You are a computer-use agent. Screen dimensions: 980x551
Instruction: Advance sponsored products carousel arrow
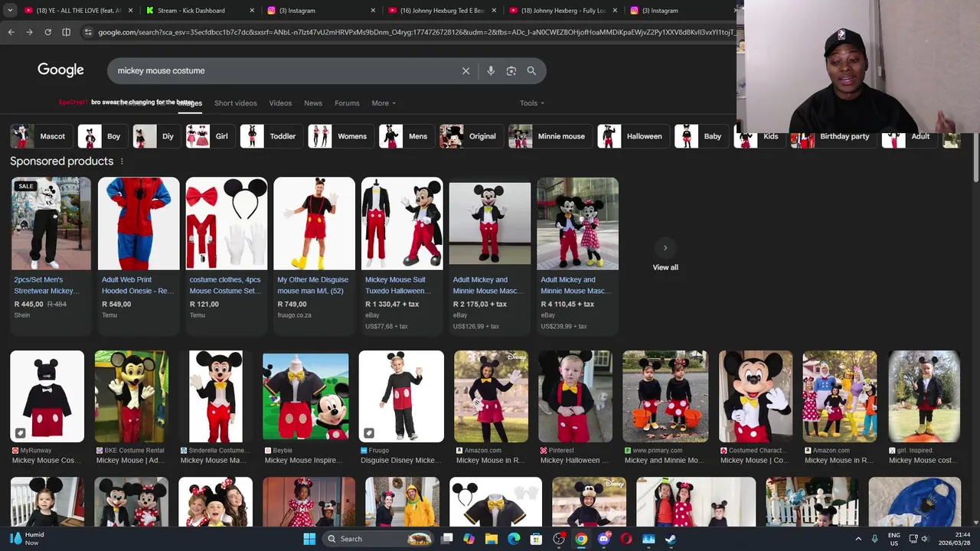point(665,248)
